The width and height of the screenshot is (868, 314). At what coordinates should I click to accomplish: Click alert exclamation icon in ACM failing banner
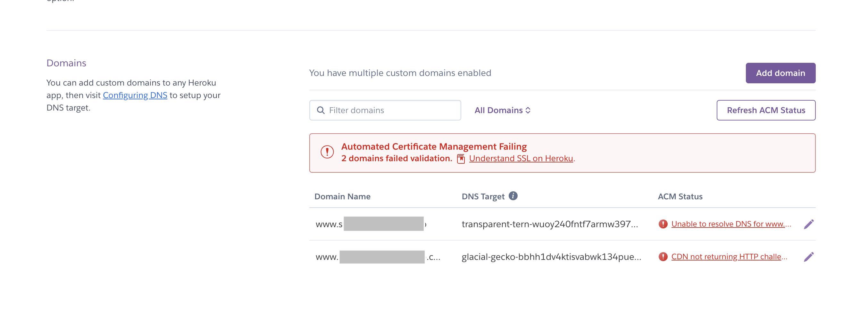coord(327,152)
